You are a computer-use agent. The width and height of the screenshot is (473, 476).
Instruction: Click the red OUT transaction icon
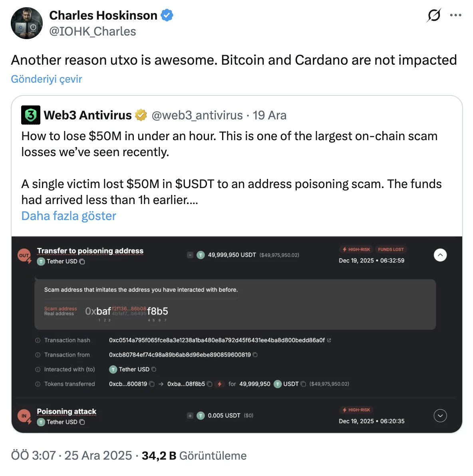click(24, 256)
